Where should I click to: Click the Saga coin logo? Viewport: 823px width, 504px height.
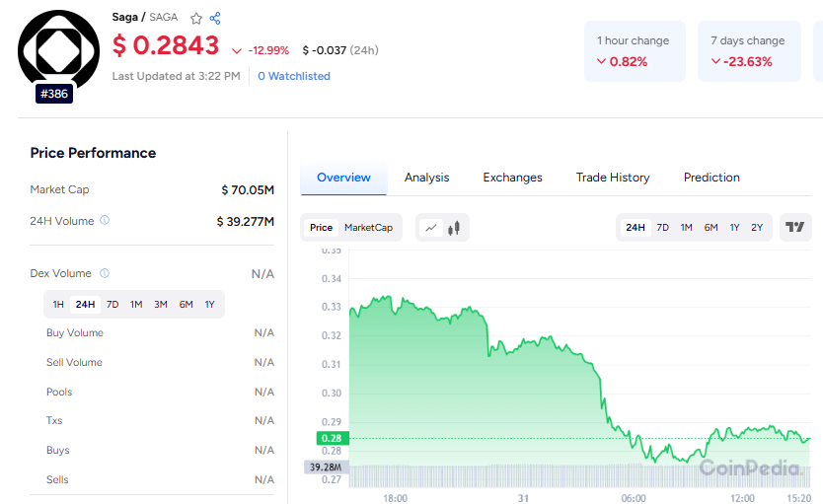pos(58,49)
